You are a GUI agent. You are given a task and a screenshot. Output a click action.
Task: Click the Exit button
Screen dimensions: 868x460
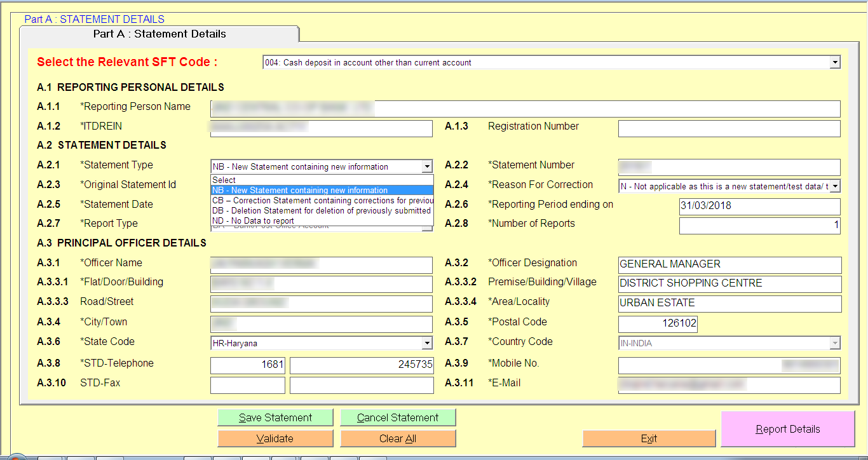649,438
